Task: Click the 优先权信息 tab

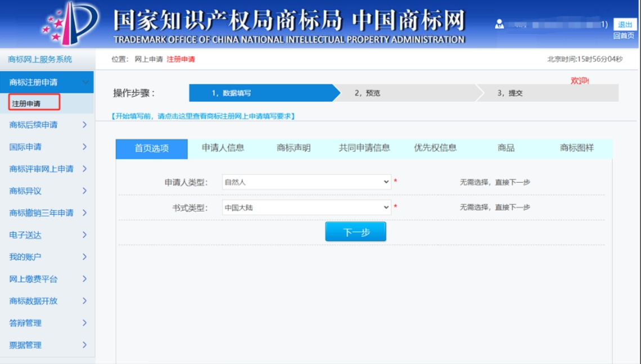Action: pyautogui.click(x=435, y=148)
